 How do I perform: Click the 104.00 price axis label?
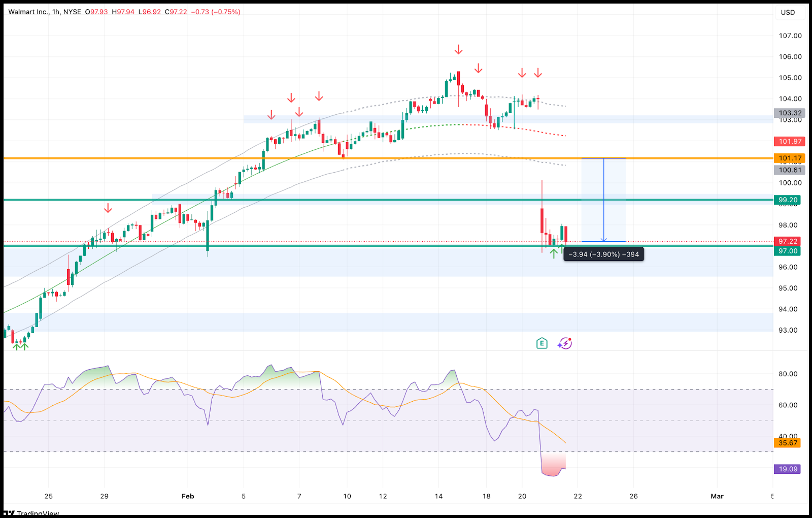pyautogui.click(x=790, y=99)
